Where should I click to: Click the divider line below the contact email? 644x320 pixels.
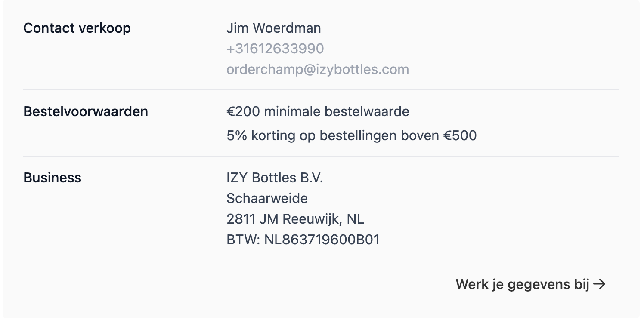(x=321, y=90)
